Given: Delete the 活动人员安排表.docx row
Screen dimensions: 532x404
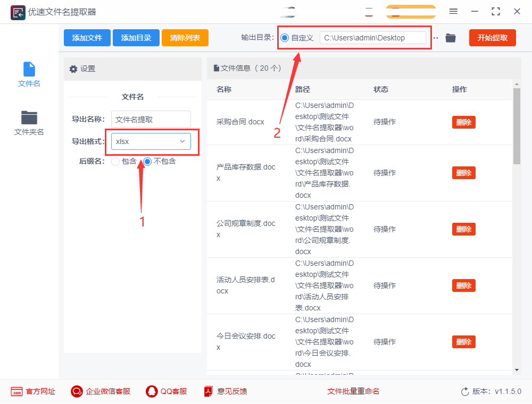Looking at the screenshot, I should [x=463, y=285].
